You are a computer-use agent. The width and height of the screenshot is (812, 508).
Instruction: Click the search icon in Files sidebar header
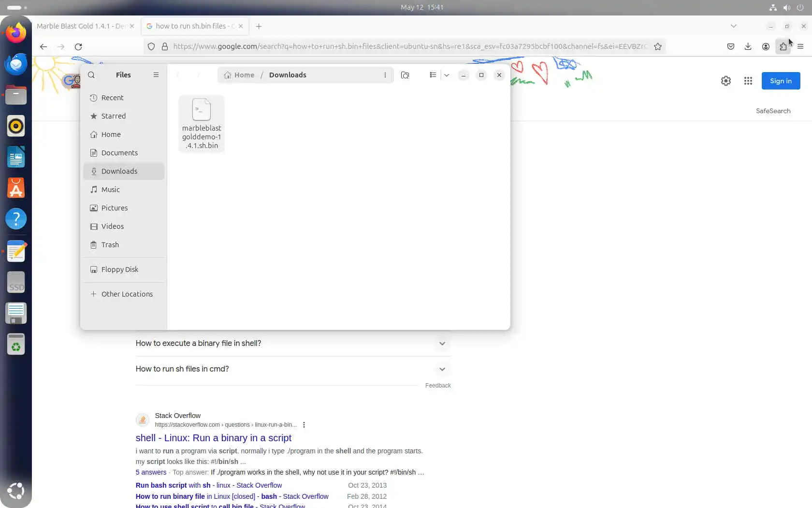[91, 75]
